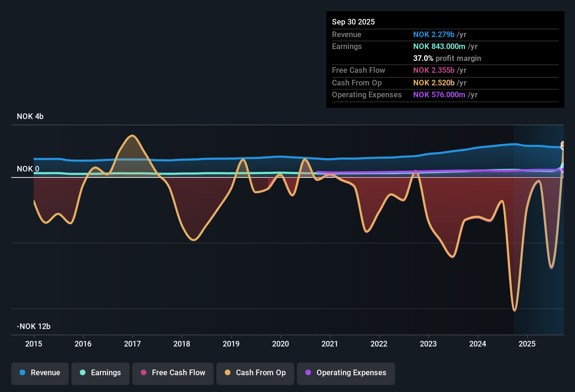This screenshot has height=392, width=575.
Task: Click the 2017 x-axis year label
Action: [132, 344]
